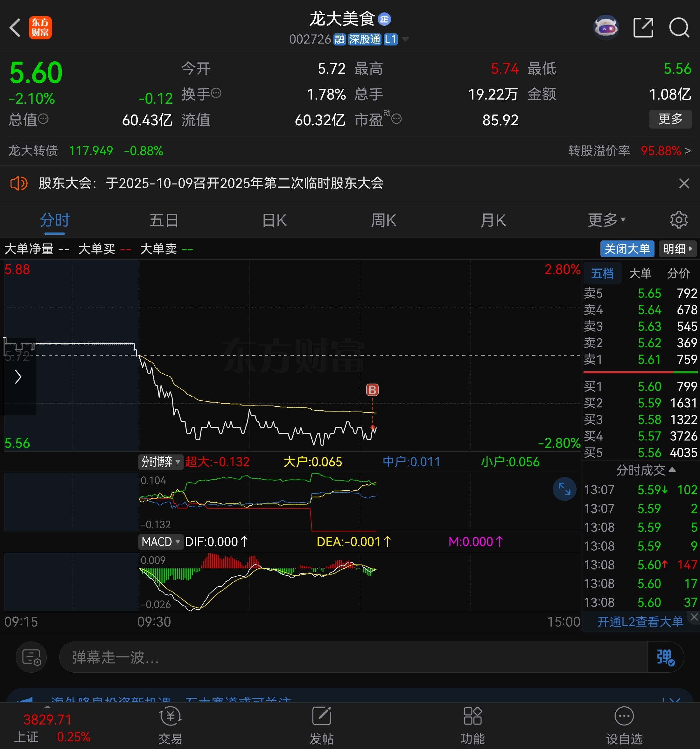Tap the 龙大美食 stock title
This screenshot has height=749, width=700.
point(342,19)
